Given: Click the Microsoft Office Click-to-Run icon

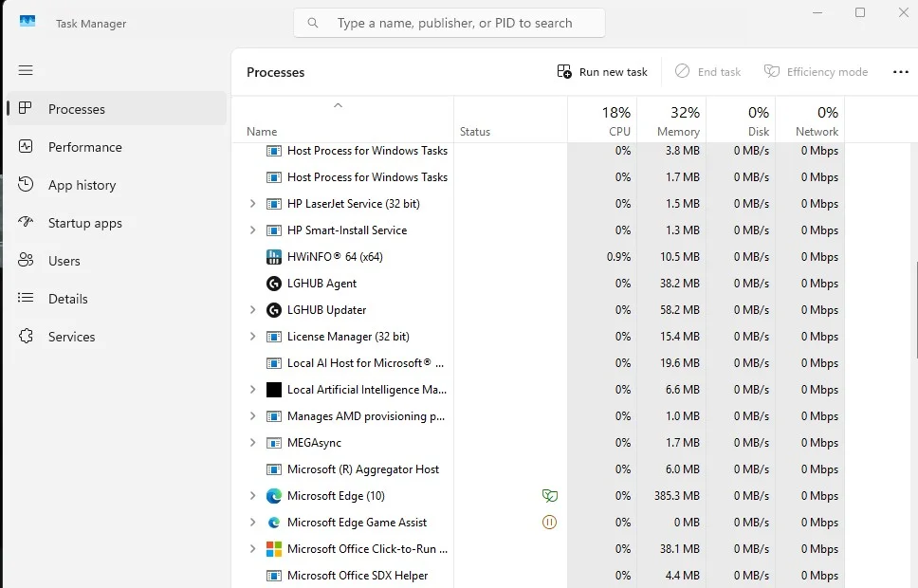Looking at the screenshot, I should point(273,549).
